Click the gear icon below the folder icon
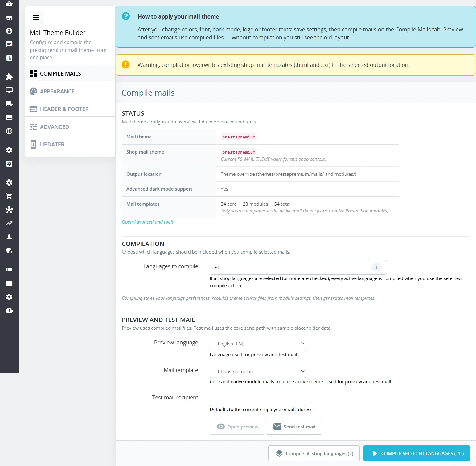This screenshot has height=466, width=476. point(9,297)
